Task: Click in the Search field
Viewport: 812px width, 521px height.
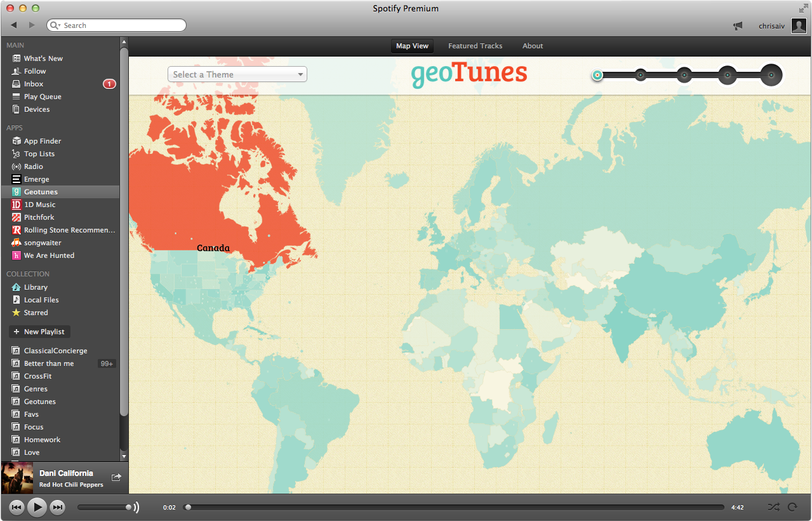Action: (117, 25)
